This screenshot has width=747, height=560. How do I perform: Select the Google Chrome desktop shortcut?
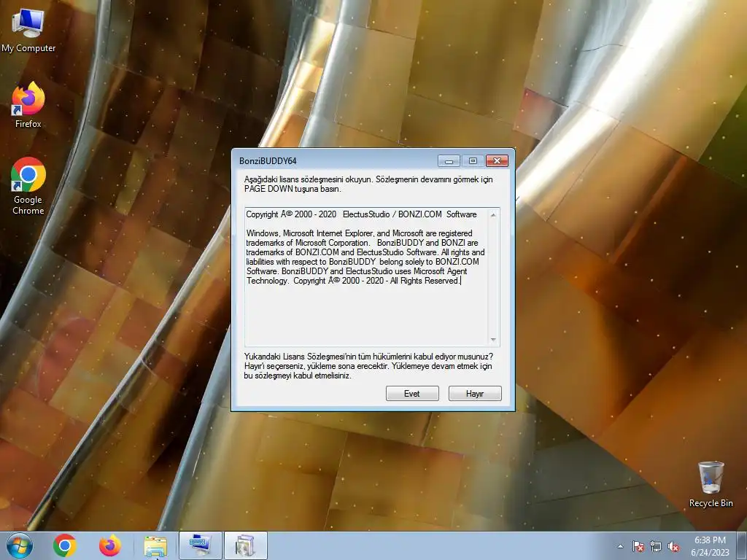click(28, 186)
